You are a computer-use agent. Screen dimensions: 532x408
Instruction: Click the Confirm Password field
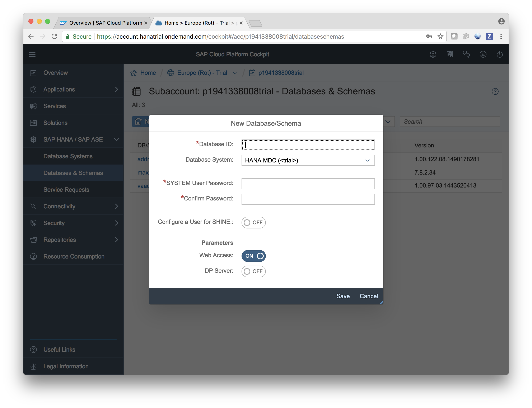point(308,199)
